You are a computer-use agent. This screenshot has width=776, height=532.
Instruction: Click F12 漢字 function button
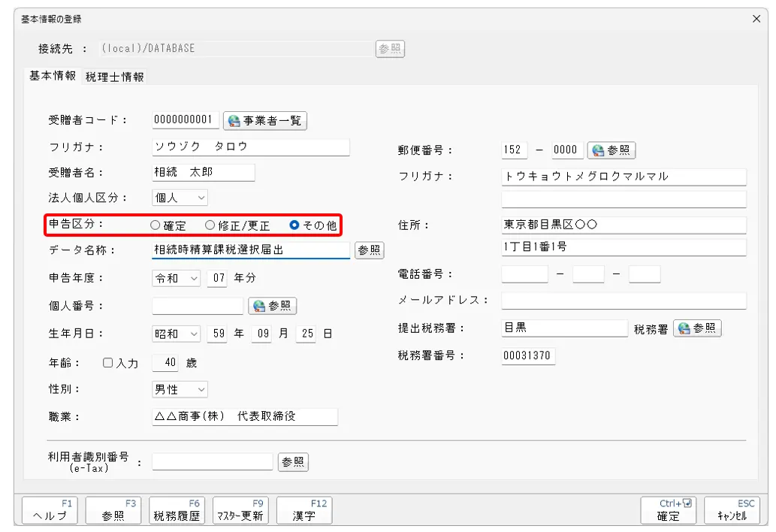pos(304,510)
